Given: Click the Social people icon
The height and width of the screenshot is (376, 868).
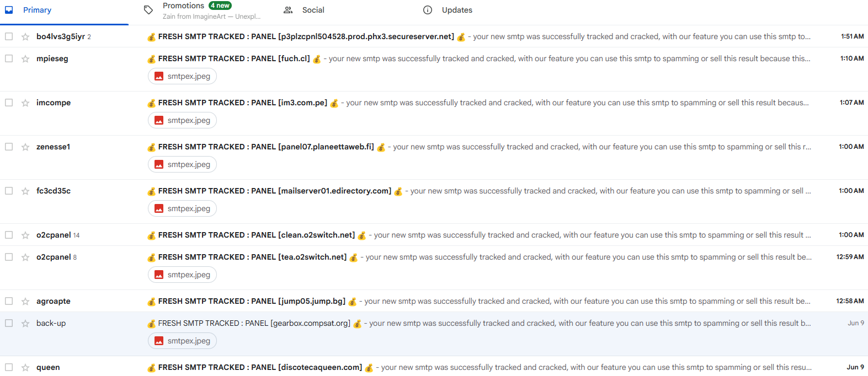Looking at the screenshot, I should tap(288, 10).
